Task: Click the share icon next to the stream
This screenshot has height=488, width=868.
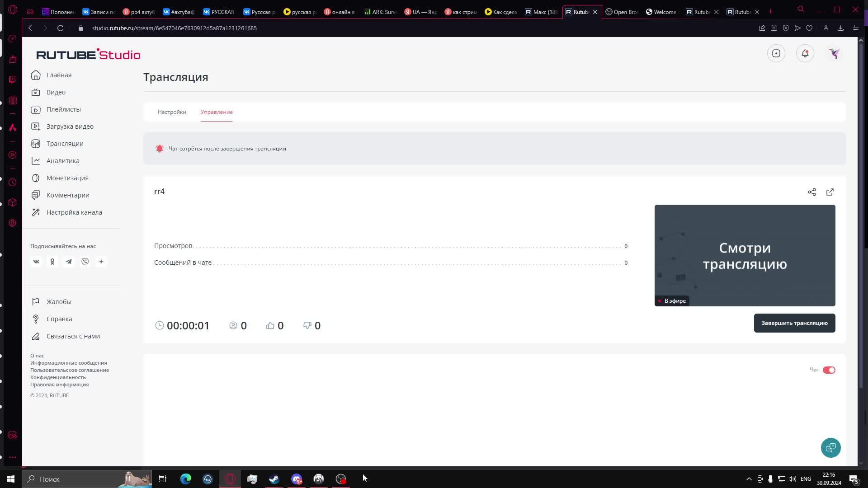Action: 811,192
